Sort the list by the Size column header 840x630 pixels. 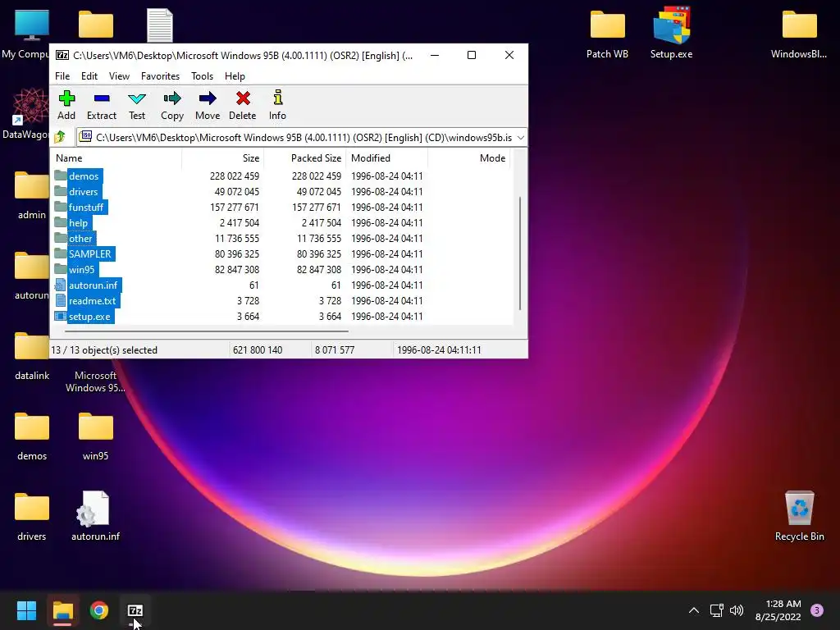click(223, 157)
